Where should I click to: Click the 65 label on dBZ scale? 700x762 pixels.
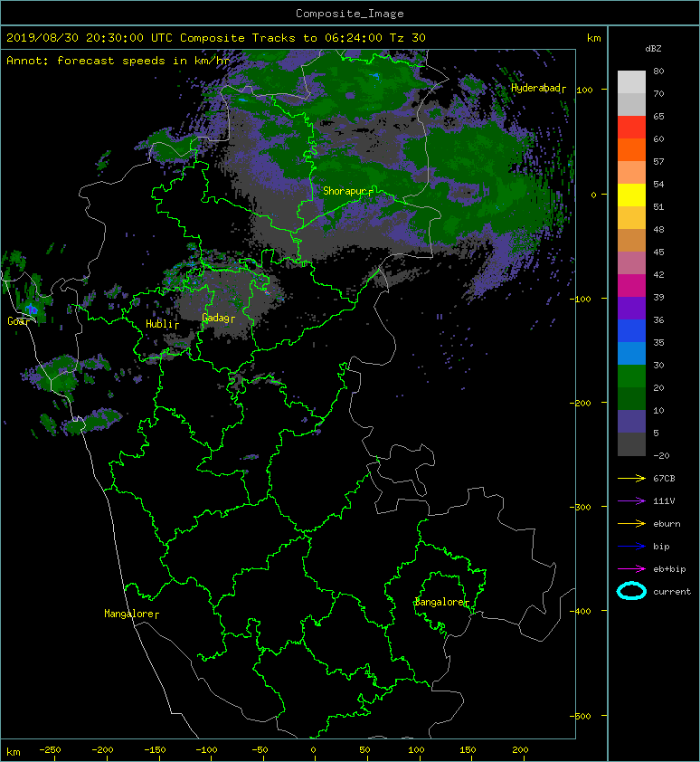(658, 116)
